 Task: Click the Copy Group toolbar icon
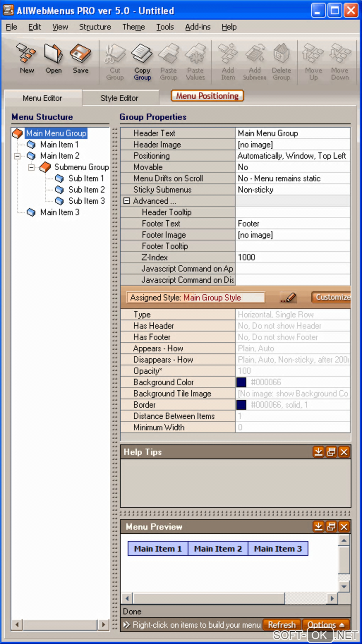[x=142, y=62]
